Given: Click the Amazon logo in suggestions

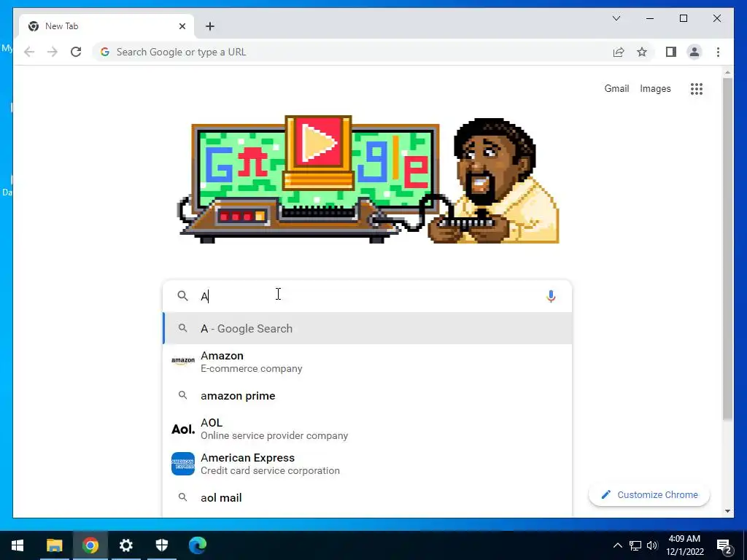Looking at the screenshot, I should [x=183, y=360].
